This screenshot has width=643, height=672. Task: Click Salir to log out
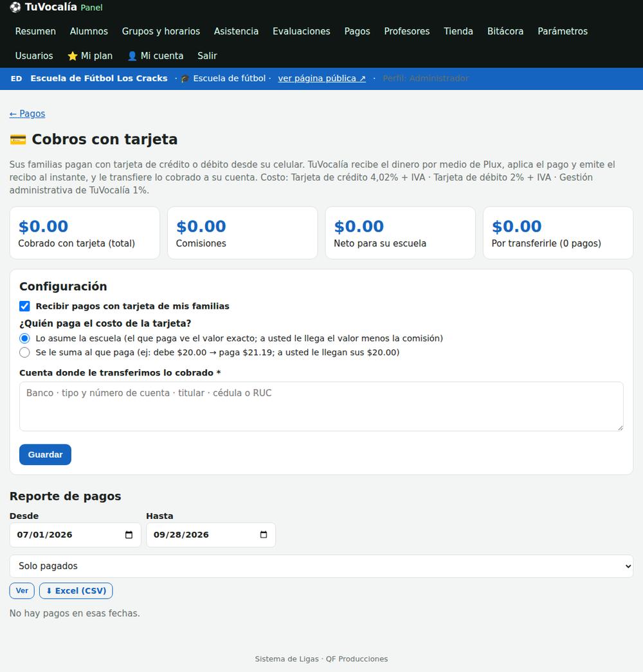(x=208, y=56)
